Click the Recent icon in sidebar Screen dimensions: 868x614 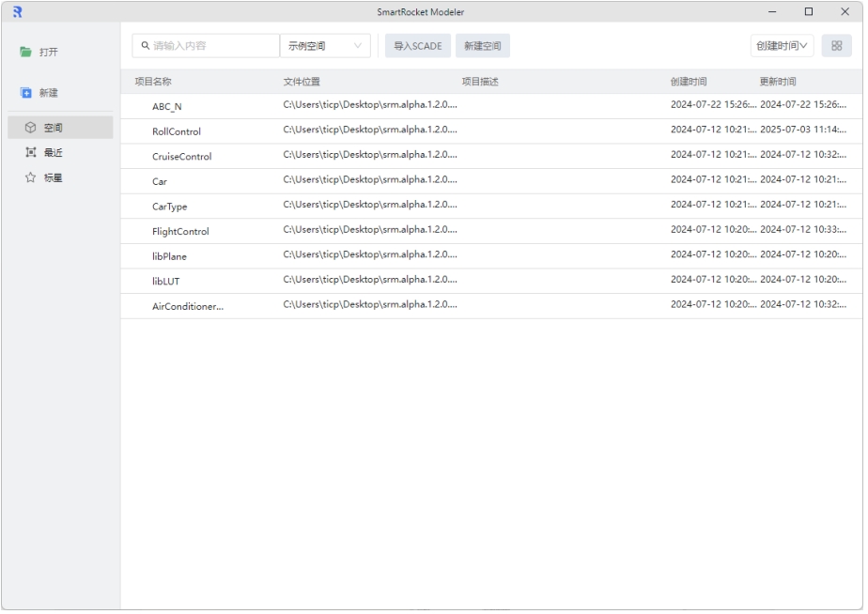30,153
